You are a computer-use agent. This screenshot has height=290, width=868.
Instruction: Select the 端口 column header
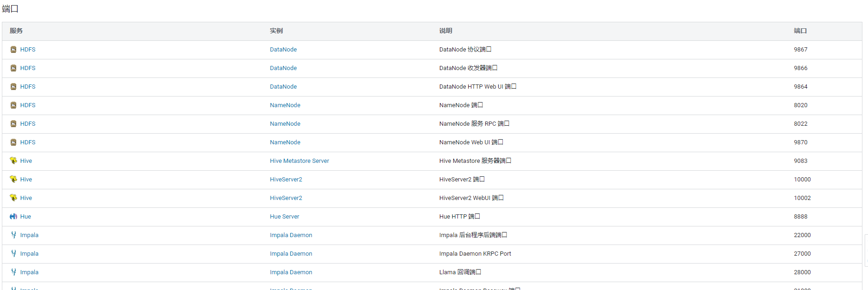[x=800, y=31]
